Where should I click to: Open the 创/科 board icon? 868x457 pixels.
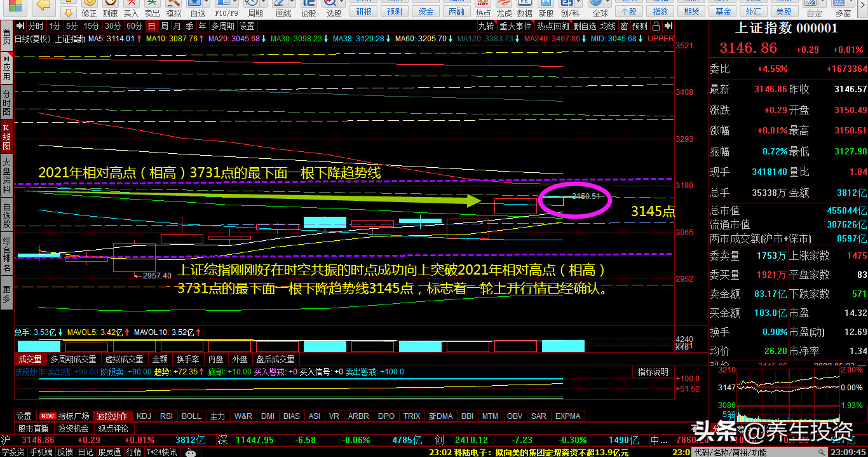tap(570, 8)
